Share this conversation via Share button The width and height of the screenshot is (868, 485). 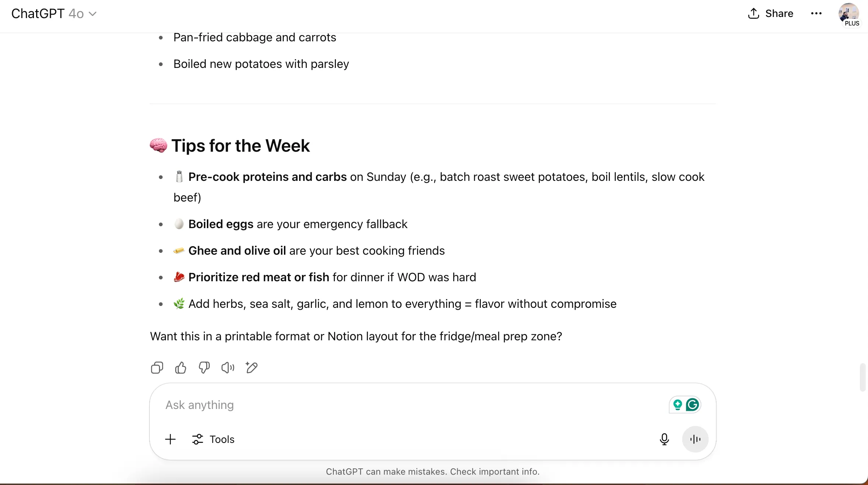point(771,14)
